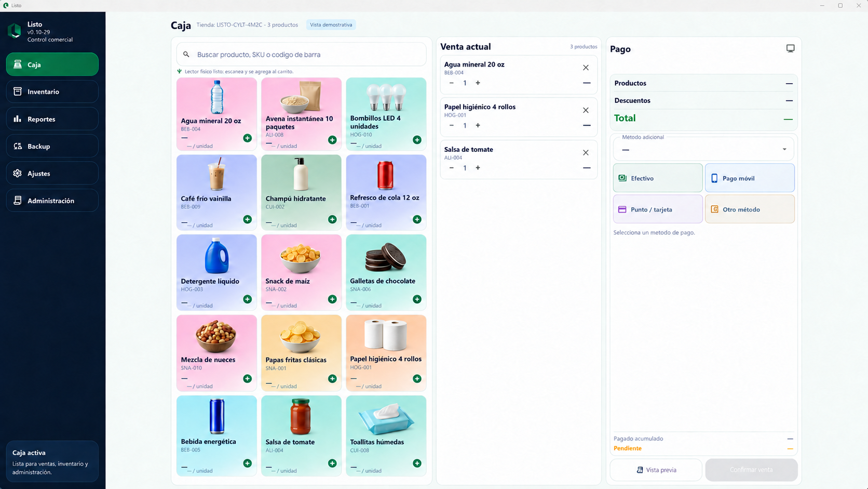The width and height of the screenshot is (868, 489).
Task: Remove Papel higiénico 4 rollos from cart
Action: 586,110
